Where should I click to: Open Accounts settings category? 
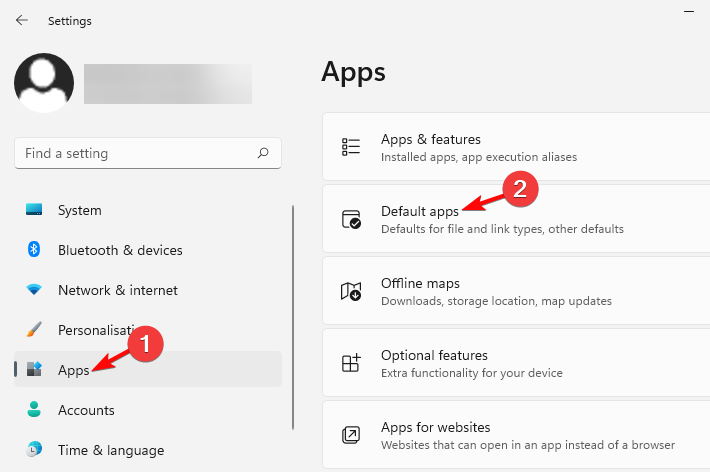click(x=148, y=409)
